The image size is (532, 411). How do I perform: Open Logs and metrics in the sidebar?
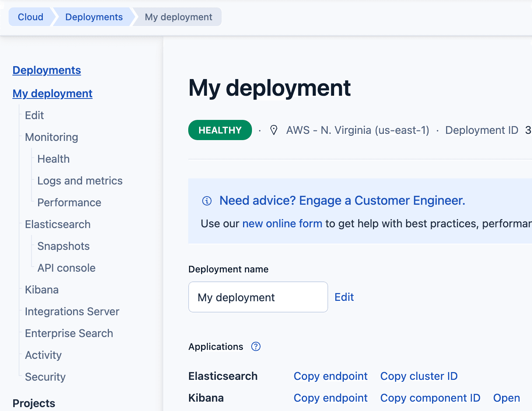click(x=80, y=181)
